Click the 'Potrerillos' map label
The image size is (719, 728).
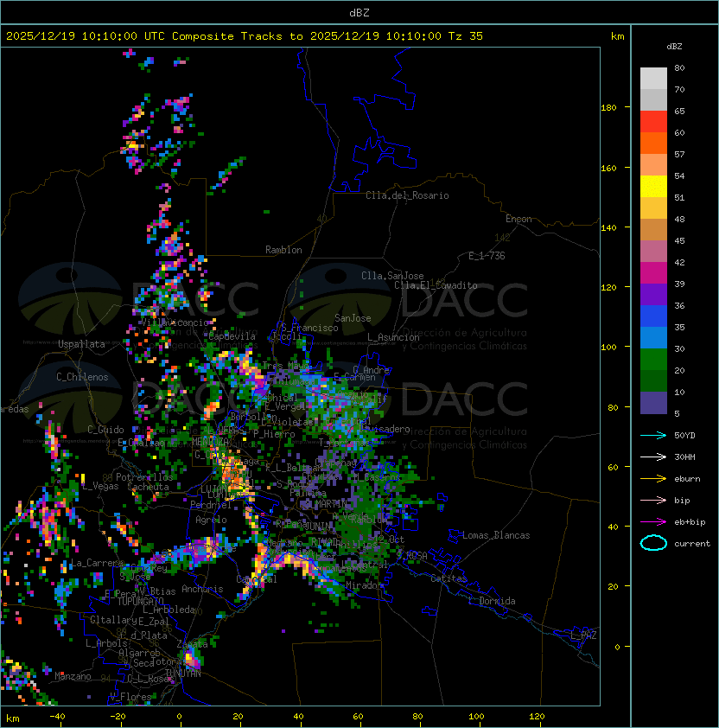144,477
